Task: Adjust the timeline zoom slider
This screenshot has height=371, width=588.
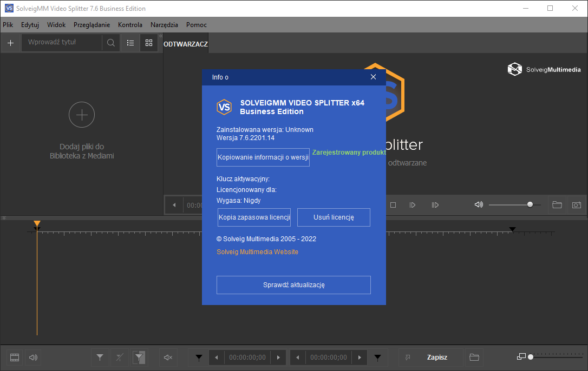Action: click(x=556, y=357)
